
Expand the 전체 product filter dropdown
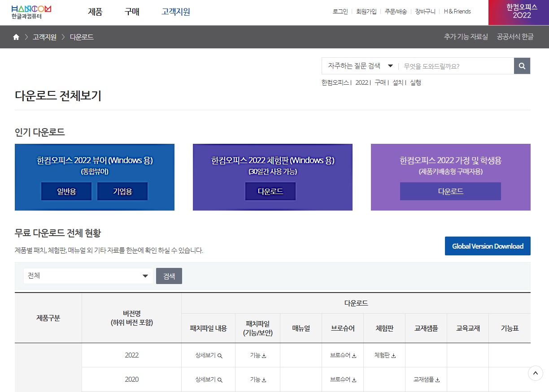click(x=88, y=276)
